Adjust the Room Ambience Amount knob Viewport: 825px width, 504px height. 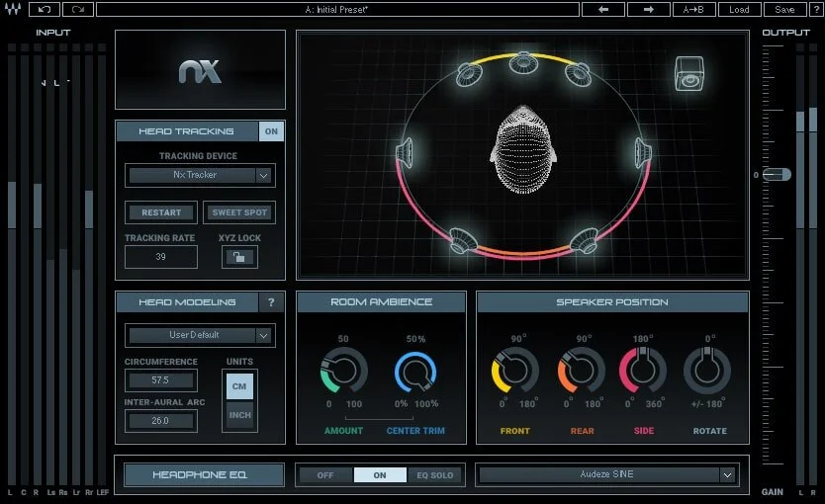click(343, 371)
